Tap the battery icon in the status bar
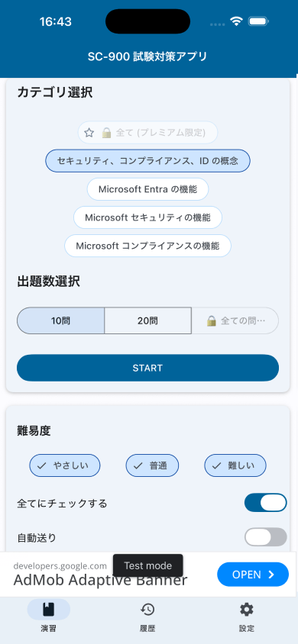This screenshot has height=644, width=298. 258,21
